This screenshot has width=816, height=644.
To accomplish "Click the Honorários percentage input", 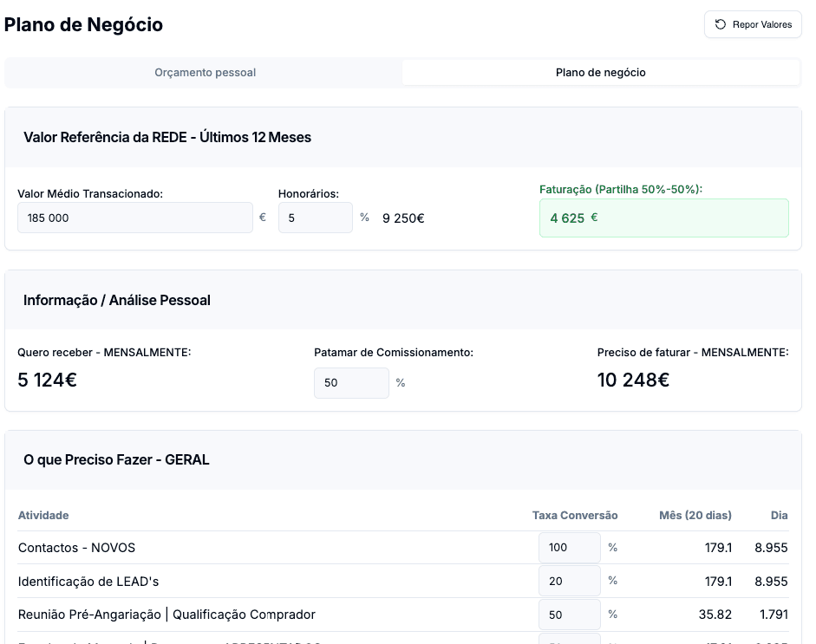I will tap(315, 218).
